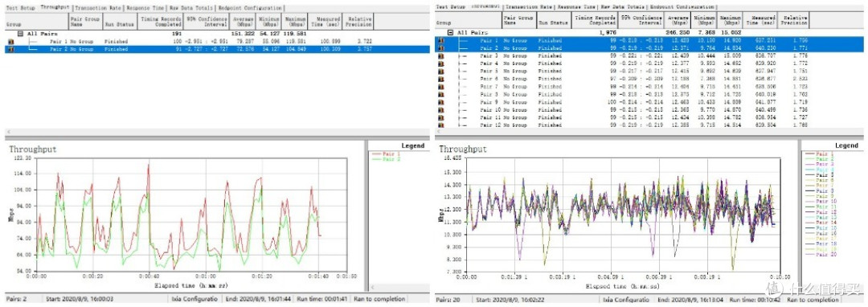Click the Pair 8 row in the 20-pair table
This screenshot has height=307, width=868.
coord(649,95)
